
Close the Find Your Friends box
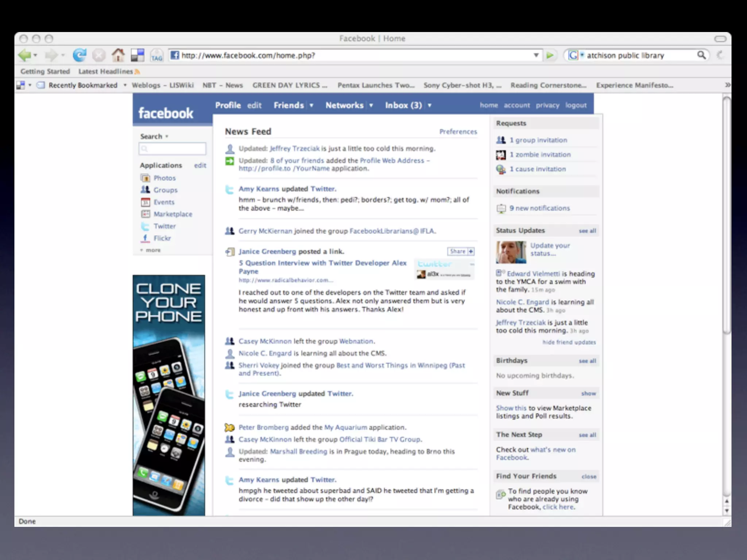tap(588, 477)
